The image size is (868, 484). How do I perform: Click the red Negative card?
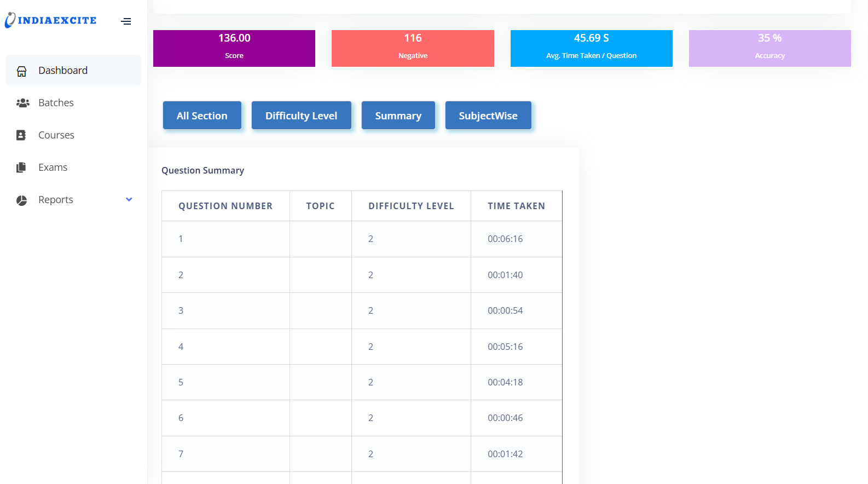coord(413,48)
